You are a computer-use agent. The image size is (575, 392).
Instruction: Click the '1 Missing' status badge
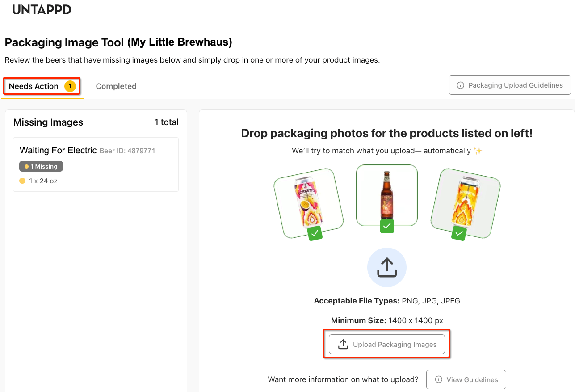41,166
